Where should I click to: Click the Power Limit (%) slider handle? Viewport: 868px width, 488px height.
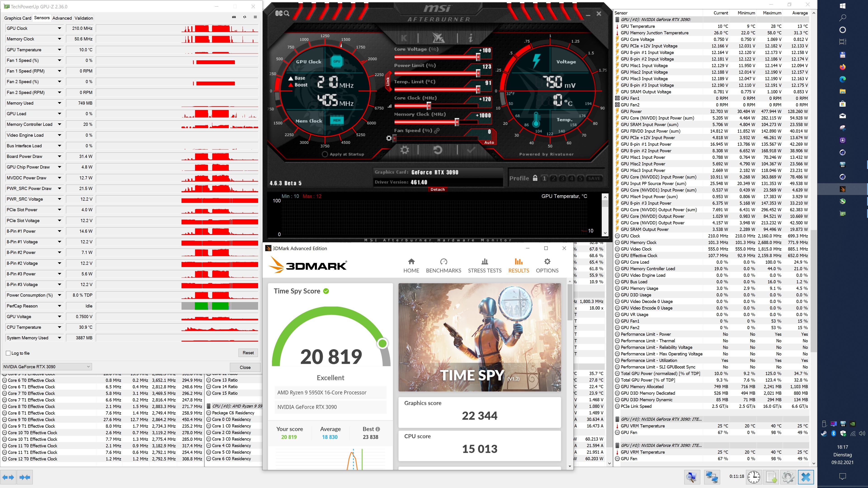tap(478, 73)
